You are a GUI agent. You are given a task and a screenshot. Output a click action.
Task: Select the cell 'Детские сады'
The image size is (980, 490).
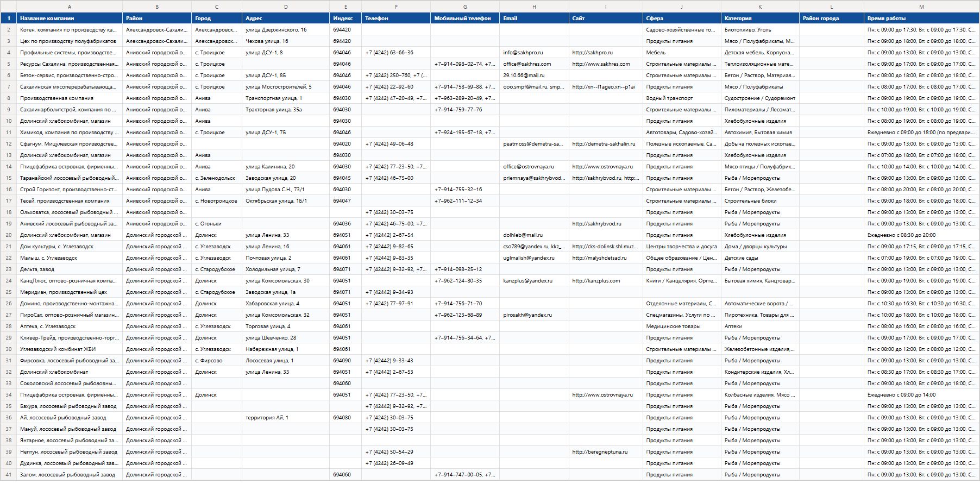[x=760, y=258]
